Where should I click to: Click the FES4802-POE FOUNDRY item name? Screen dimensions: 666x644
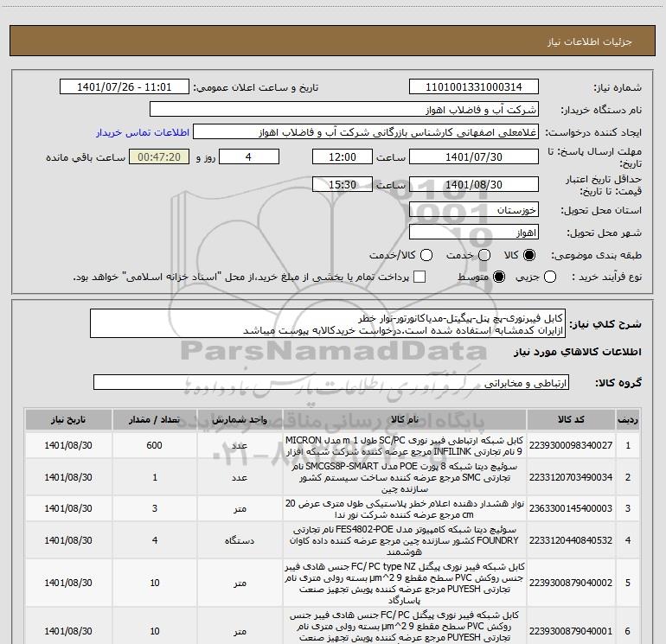(405, 540)
